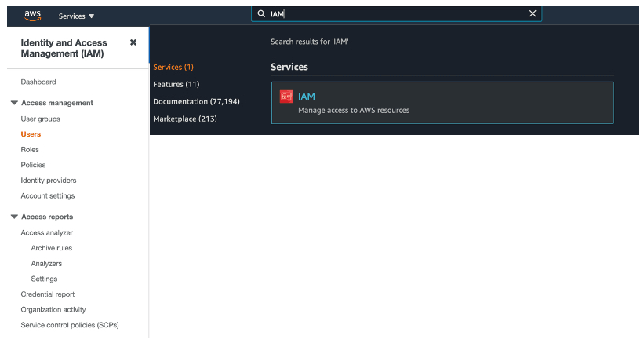The height and width of the screenshot is (343, 644).
Task: Click 'Manage access to AWS resources' description
Action: coord(354,110)
